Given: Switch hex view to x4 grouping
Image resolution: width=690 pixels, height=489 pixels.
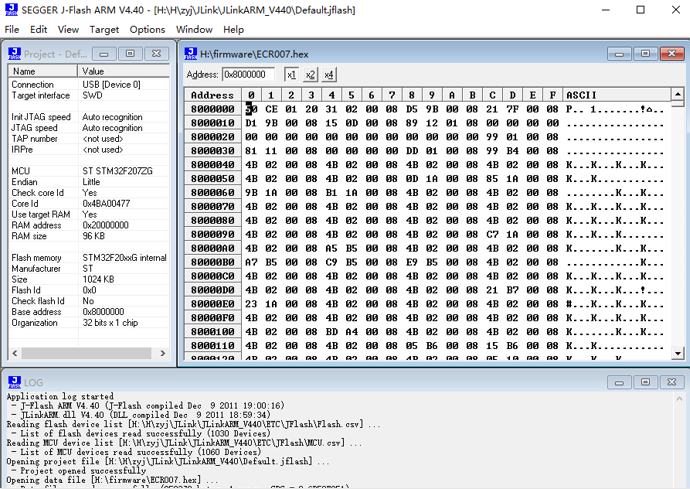Looking at the screenshot, I should 329,75.
